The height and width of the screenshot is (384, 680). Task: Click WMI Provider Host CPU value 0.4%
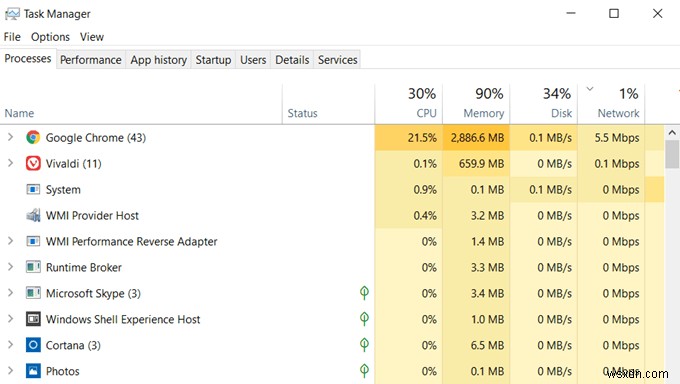point(425,216)
